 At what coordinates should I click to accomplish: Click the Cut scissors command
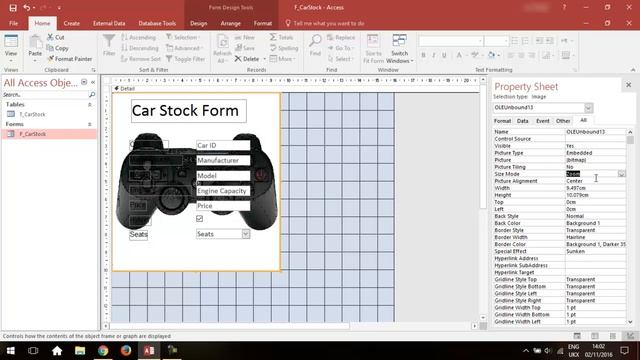tap(56, 37)
